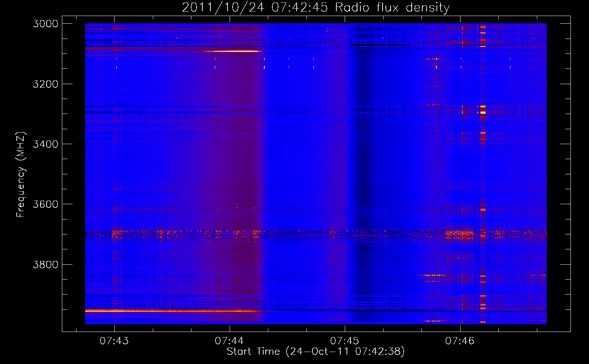Click the 3200 frequency tick label

click(x=46, y=84)
